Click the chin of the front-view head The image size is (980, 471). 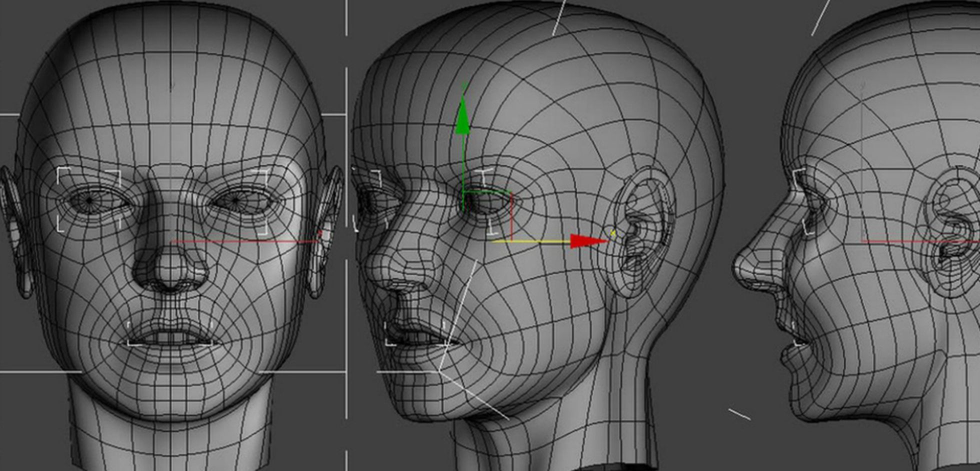click(170, 395)
